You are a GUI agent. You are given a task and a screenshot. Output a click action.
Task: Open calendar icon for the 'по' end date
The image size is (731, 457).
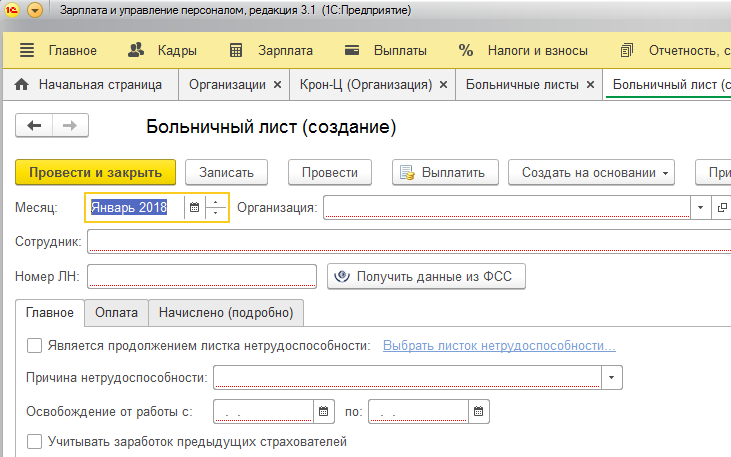click(478, 411)
